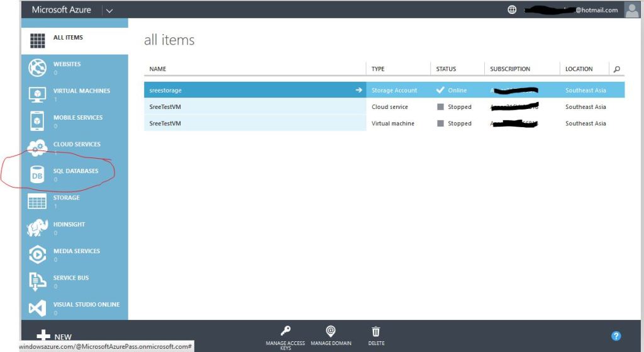This screenshot has height=352, width=644.
Task: Click the Cloud Services gear-cloud icon
Action: click(38, 147)
